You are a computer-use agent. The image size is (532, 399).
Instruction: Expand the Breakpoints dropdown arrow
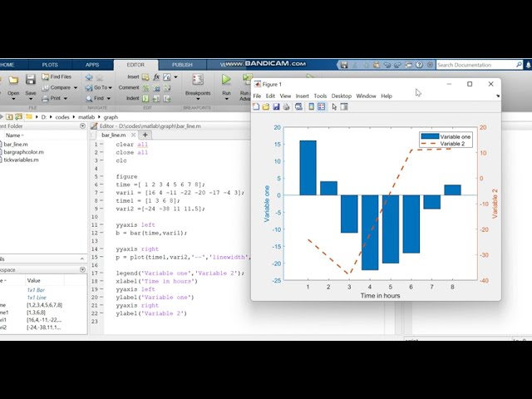(x=198, y=99)
